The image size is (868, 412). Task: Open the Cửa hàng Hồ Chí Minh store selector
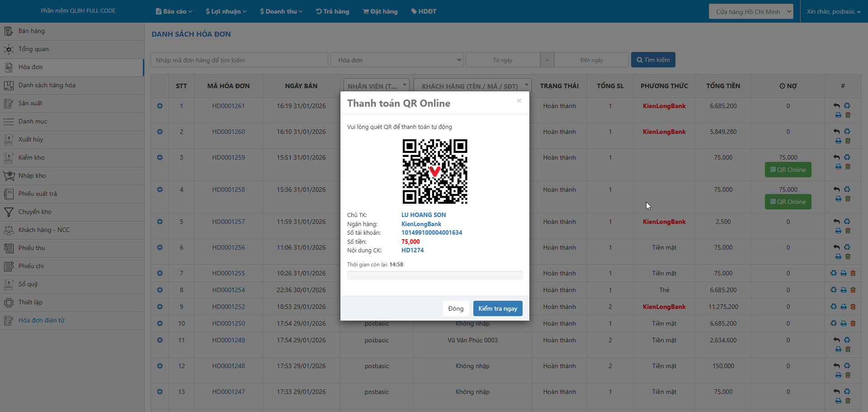pos(750,11)
